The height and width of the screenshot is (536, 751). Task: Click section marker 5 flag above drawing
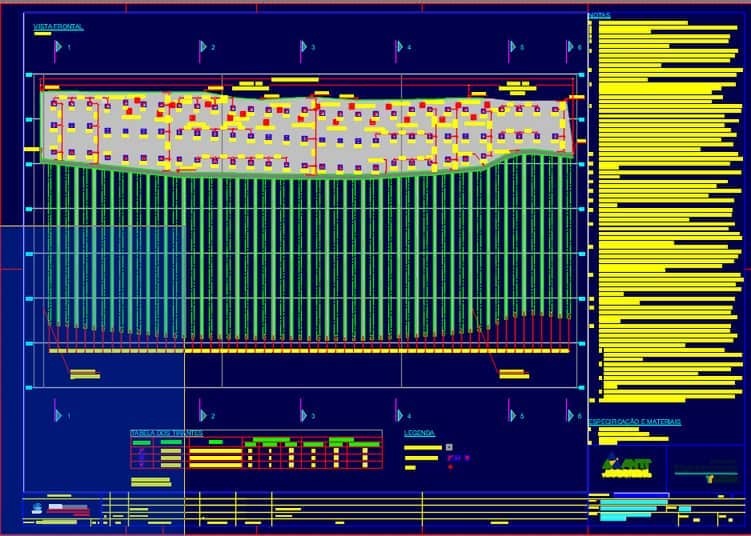(512, 47)
